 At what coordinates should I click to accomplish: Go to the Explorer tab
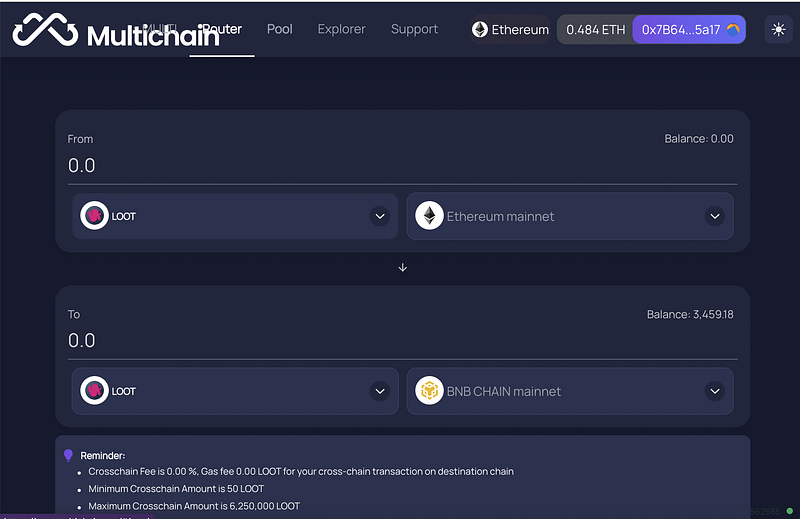tap(341, 29)
